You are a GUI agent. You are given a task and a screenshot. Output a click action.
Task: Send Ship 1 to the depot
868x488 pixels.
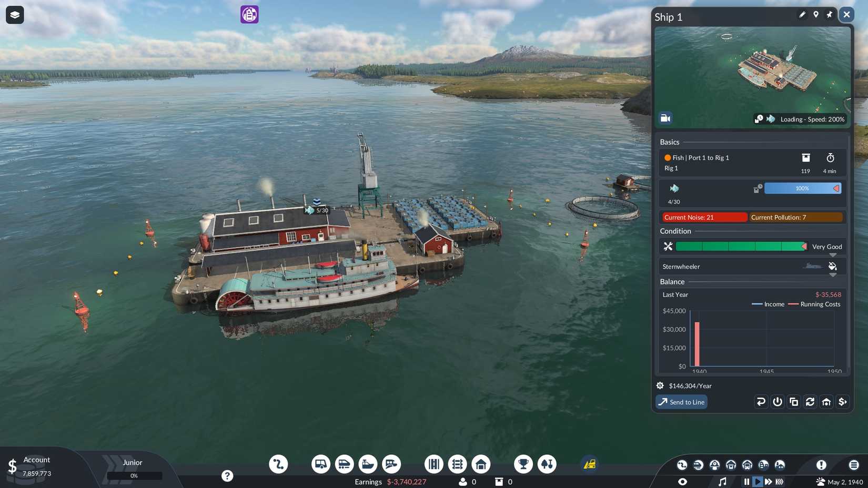(826, 402)
